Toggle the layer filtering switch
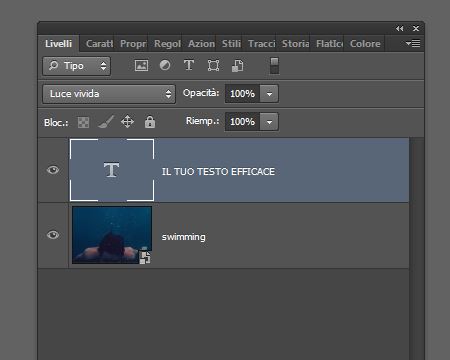 pos(274,66)
